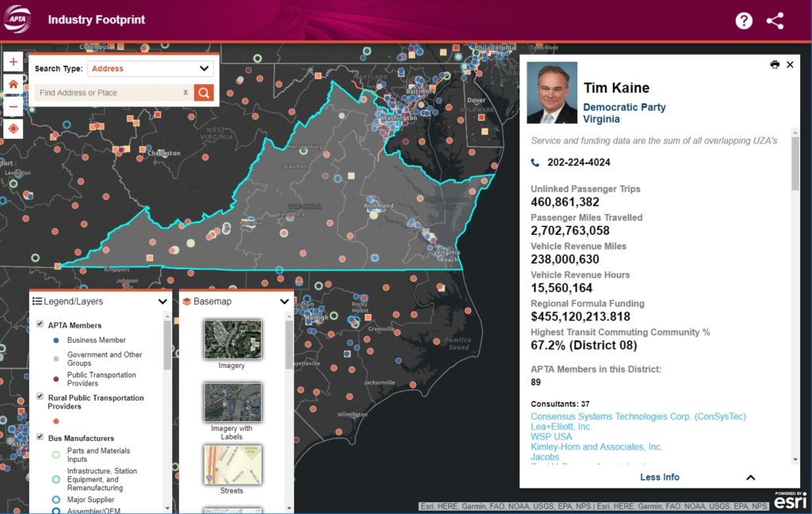Screen dimensions: 812x514
Task: Collapse the Legend/Layers panel chevron
Action: pyautogui.click(x=163, y=301)
